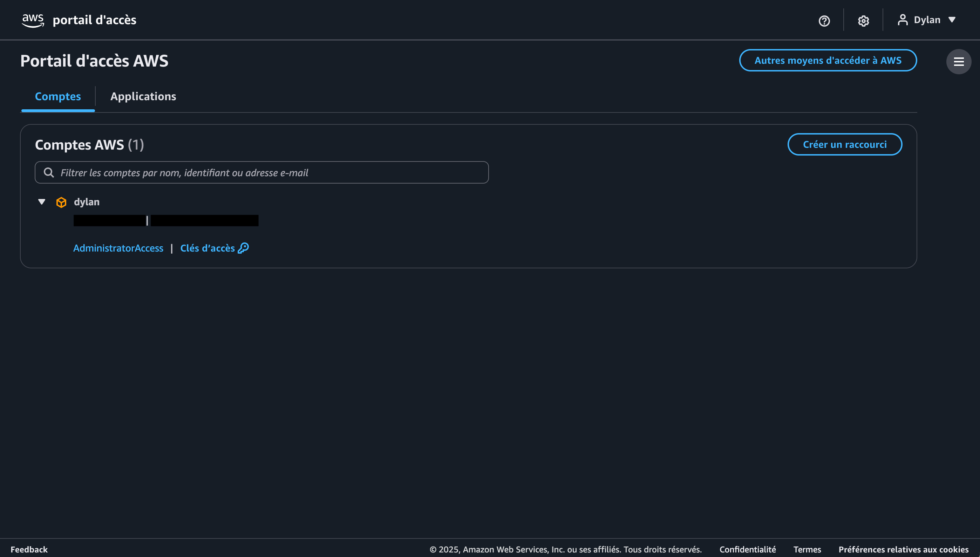Switch to the Applications tab
The width and height of the screenshot is (980, 557).
tap(143, 96)
